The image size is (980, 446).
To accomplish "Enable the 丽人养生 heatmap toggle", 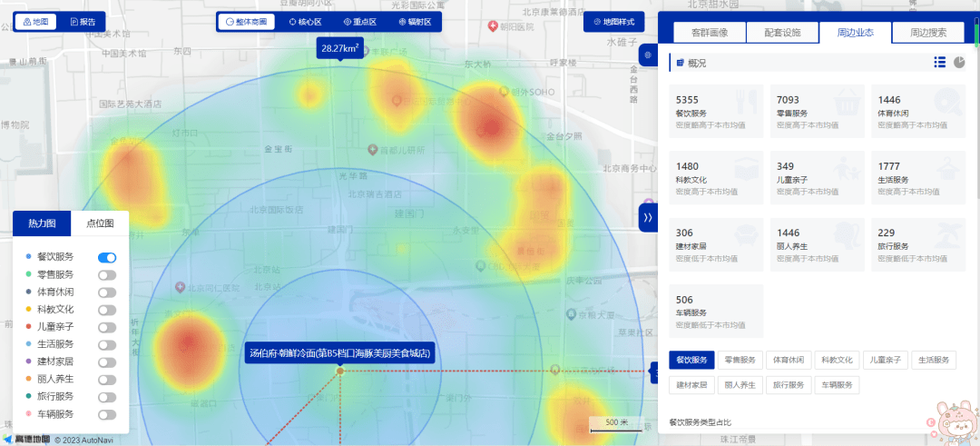I will pyautogui.click(x=107, y=380).
